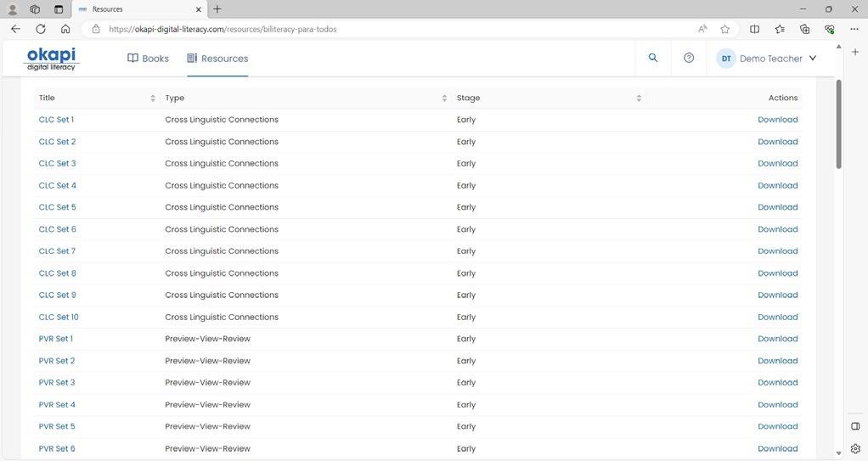The image size is (868, 461).
Task: Open the help question mark icon
Action: point(689,58)
